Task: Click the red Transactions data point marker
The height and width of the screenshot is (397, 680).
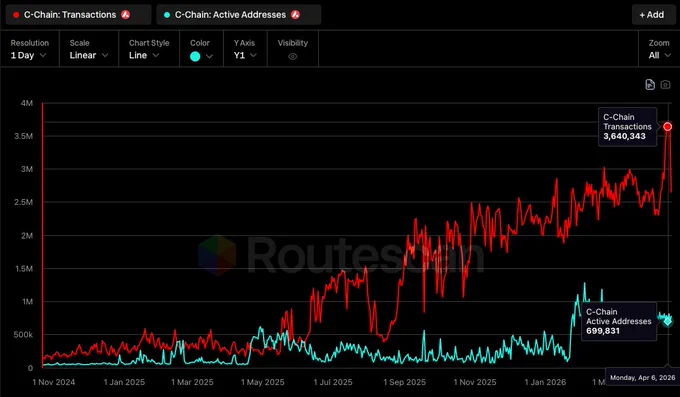Action: click(667, 127)
